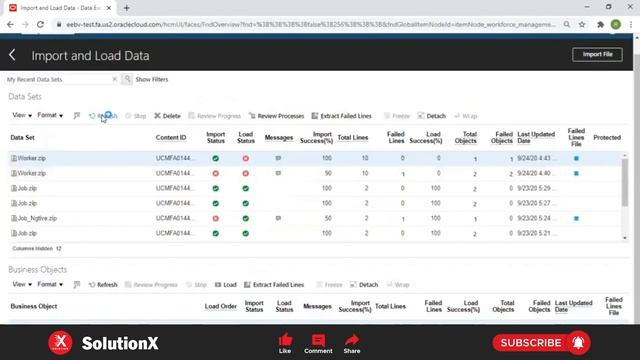Download failed lines file for first Worker.zip

[576, 158]
